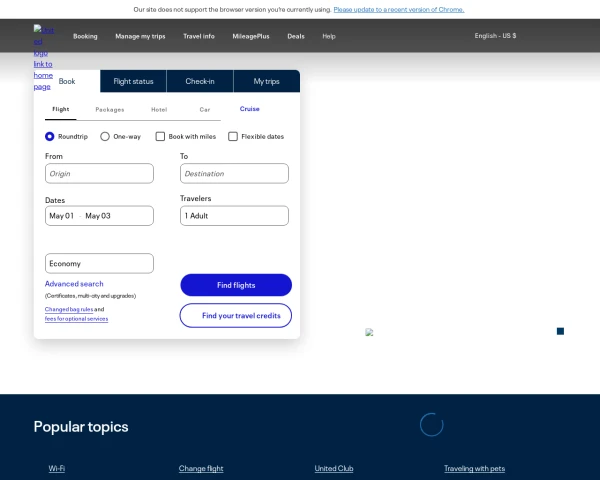This screenshot has height=480, width=600.
Task: Click the Find your travel credits button
Action: pos(236,316)
